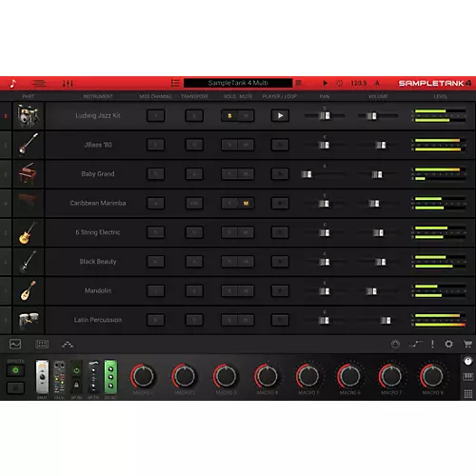Toggle the Effects power button
The image size is (476, 476).
tap(15, 370)
